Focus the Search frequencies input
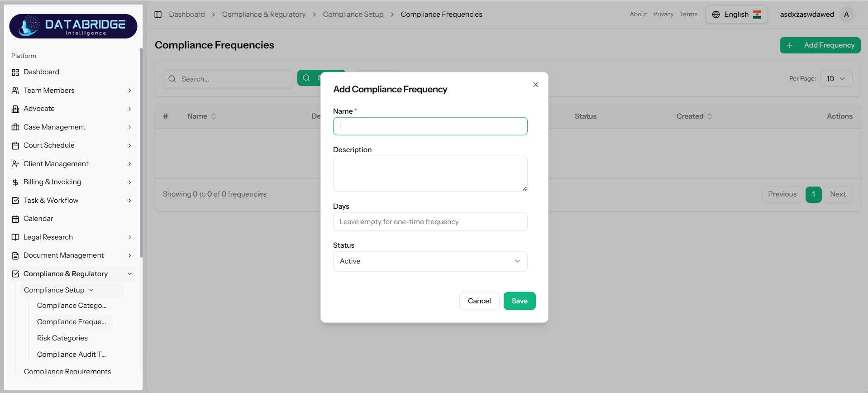 coord(228,79)
